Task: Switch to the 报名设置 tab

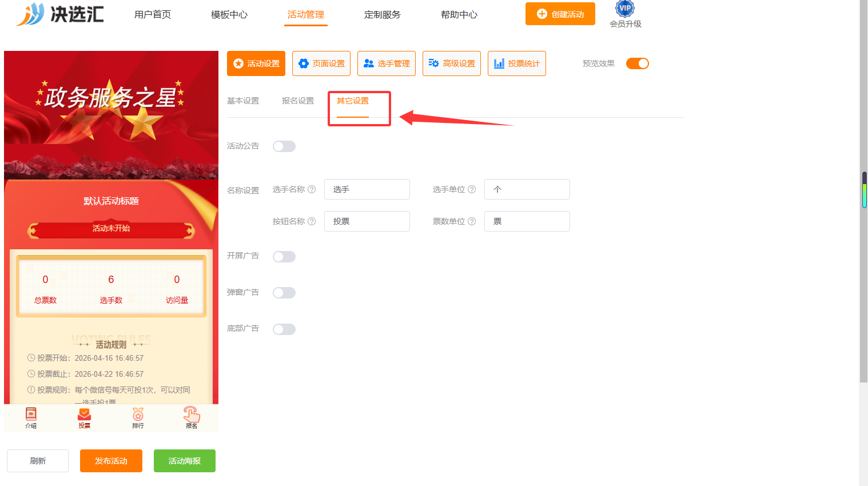Action: click(298, 101)
